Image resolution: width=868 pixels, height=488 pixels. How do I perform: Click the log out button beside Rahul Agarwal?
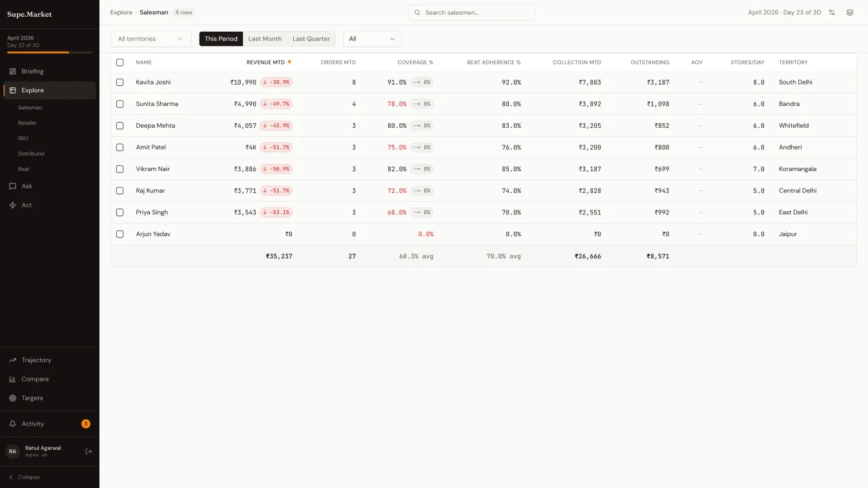coord(88,451)
